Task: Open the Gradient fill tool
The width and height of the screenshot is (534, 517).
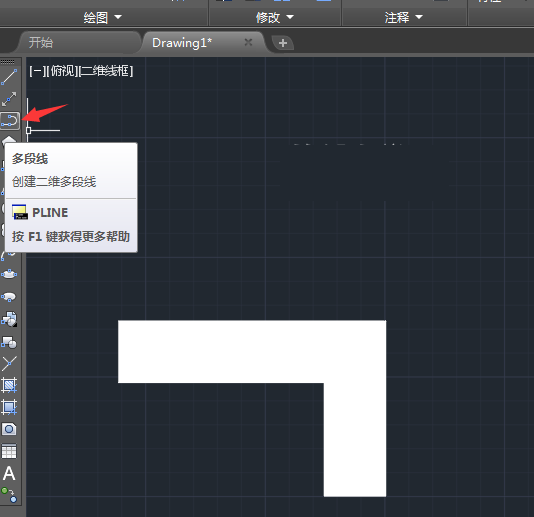Action: (x=9, y=407)
